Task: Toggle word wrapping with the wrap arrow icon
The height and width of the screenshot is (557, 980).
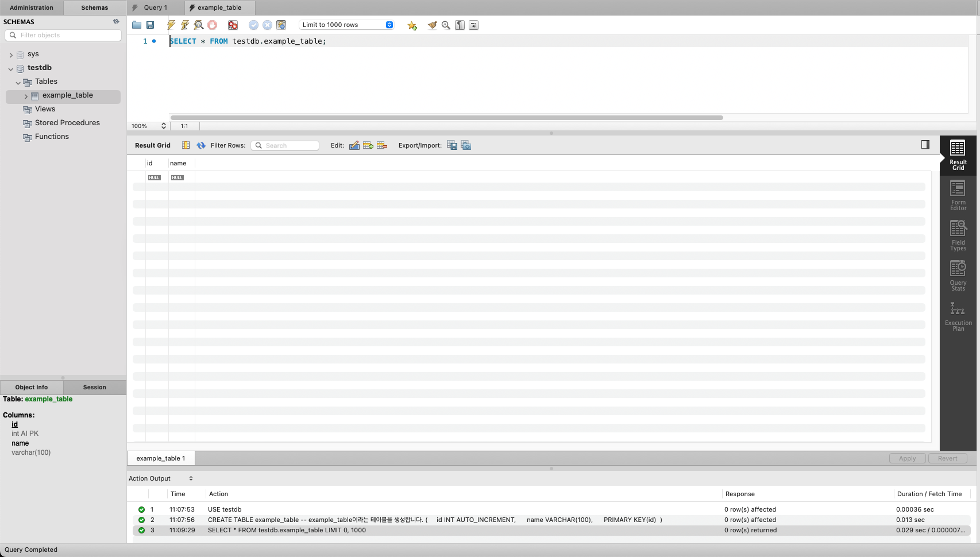Action: click(473, 25)
